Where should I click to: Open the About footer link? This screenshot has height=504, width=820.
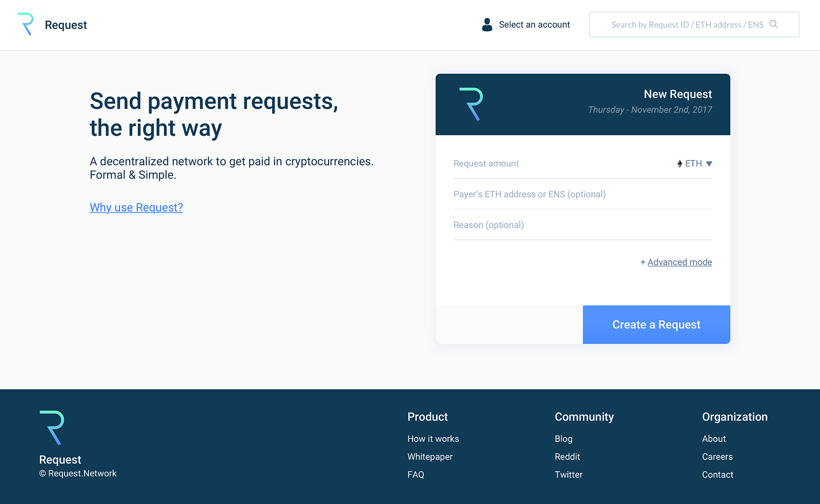714,439
